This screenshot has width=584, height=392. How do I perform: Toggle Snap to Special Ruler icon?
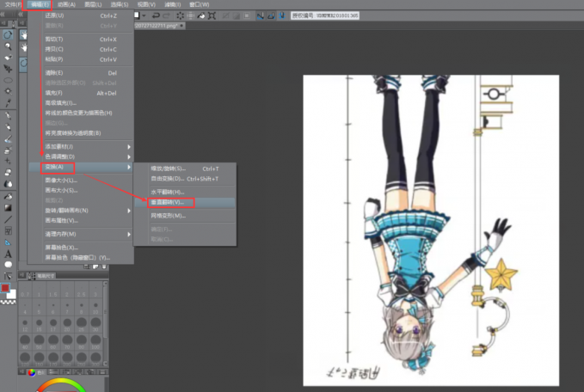(271, 15)
